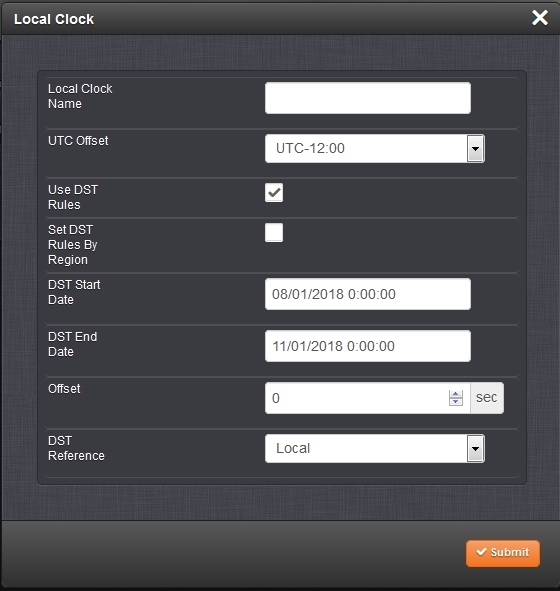Click the Local Clock title bar text
The width and height of the screenshot is (560, 591).
(54, 19)
